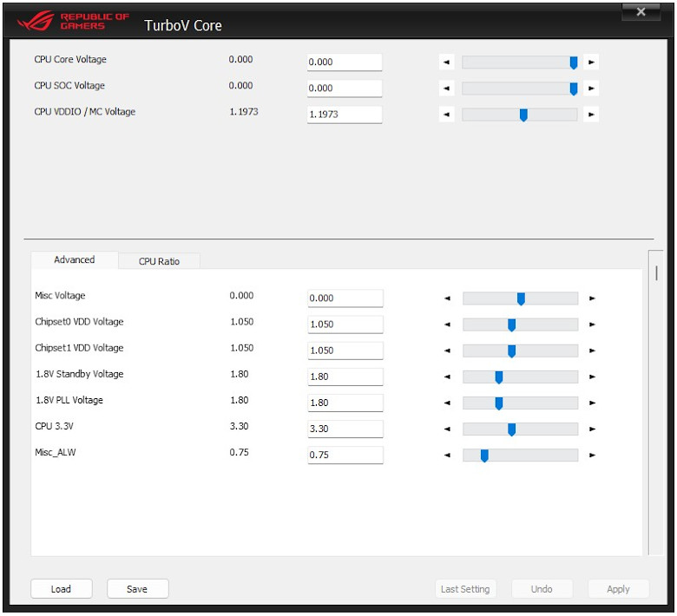Click the CPU 3.3V right arrow
Viewport: 677px width, 616px height.
click(x=592, y=429)
